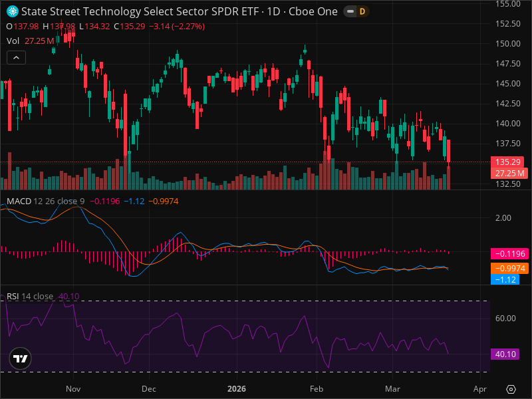The width and height of the screenshot is (532, 399).
Task: Open the TradingView logo link
Action: point(21,358)
